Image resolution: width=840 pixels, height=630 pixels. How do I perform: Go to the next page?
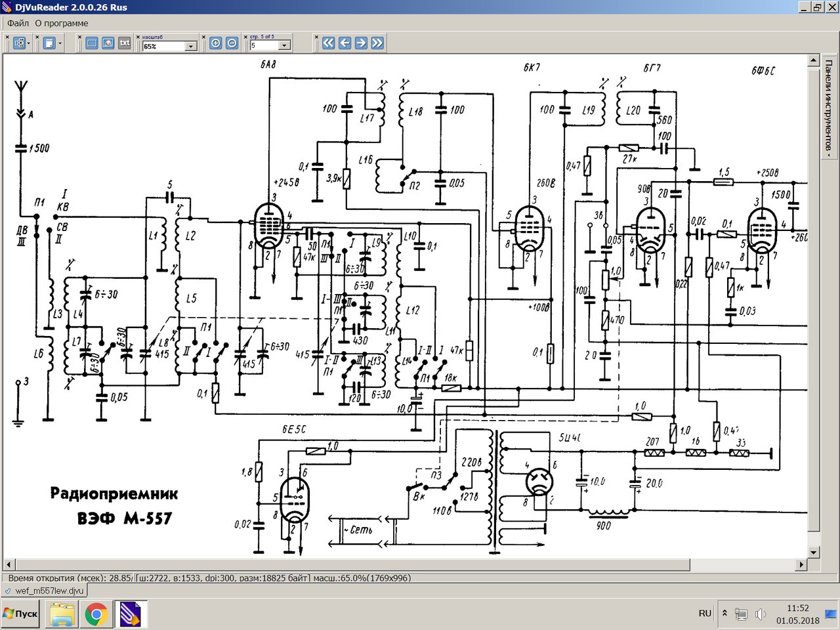coord(361,43)
